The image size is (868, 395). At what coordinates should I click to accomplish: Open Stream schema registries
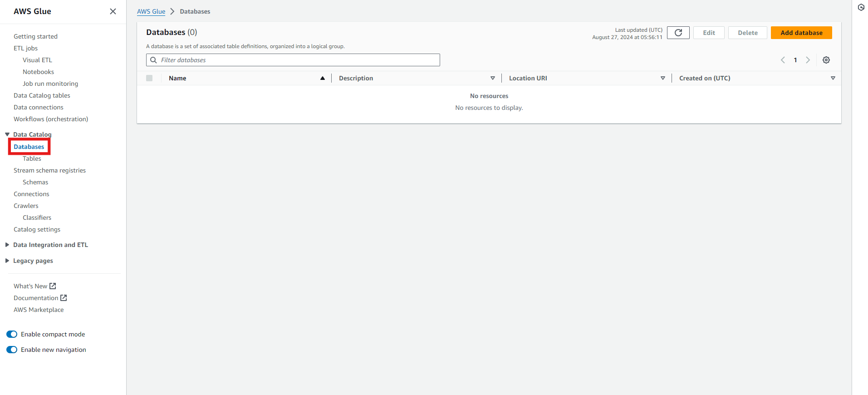49,170
